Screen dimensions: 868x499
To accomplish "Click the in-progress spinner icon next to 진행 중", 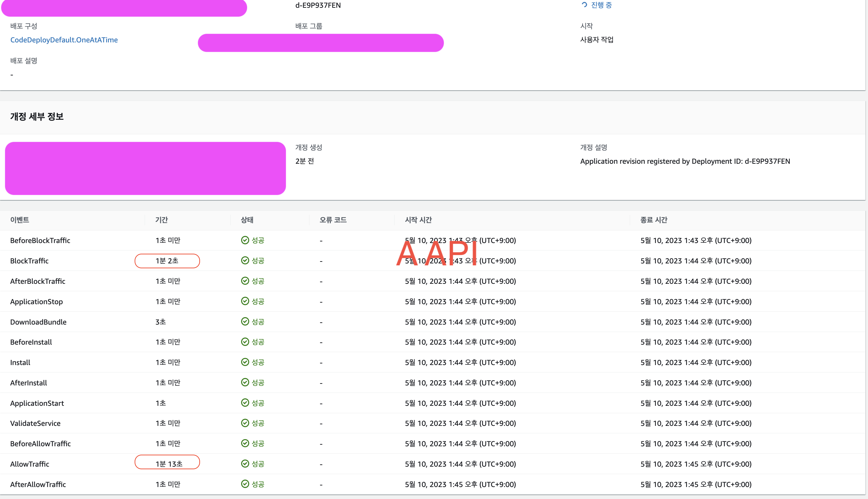I will (584, 5).
